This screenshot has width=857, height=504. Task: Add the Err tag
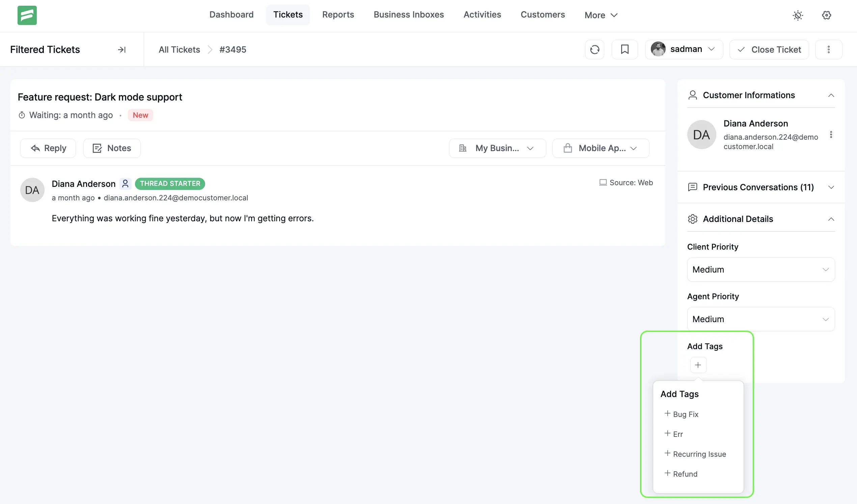coord(674,434)
